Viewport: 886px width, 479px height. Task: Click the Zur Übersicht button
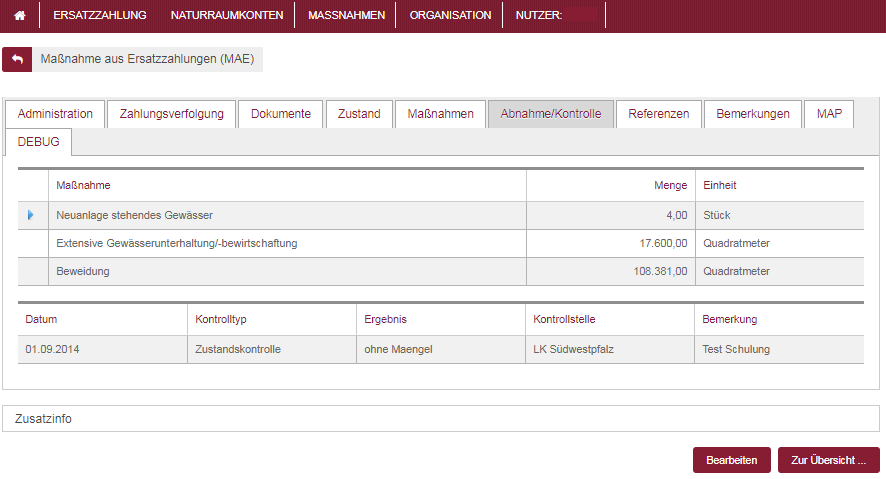(x=828, y=460)
